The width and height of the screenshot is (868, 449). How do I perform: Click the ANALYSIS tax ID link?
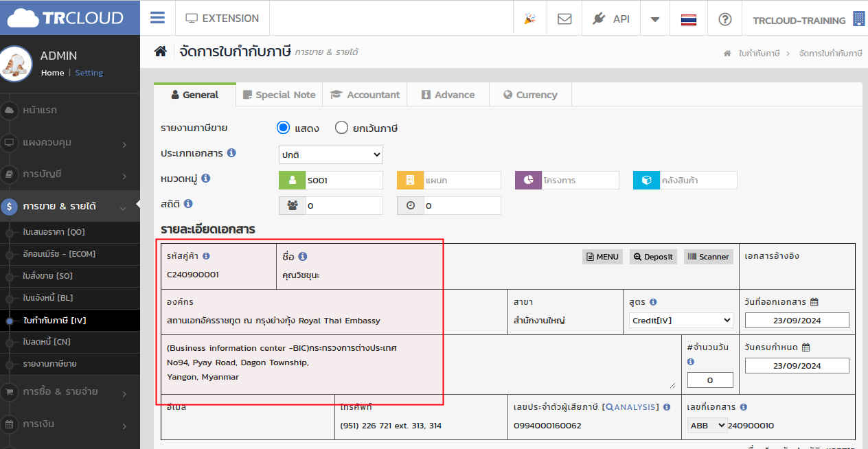click(x=630, y=407)
